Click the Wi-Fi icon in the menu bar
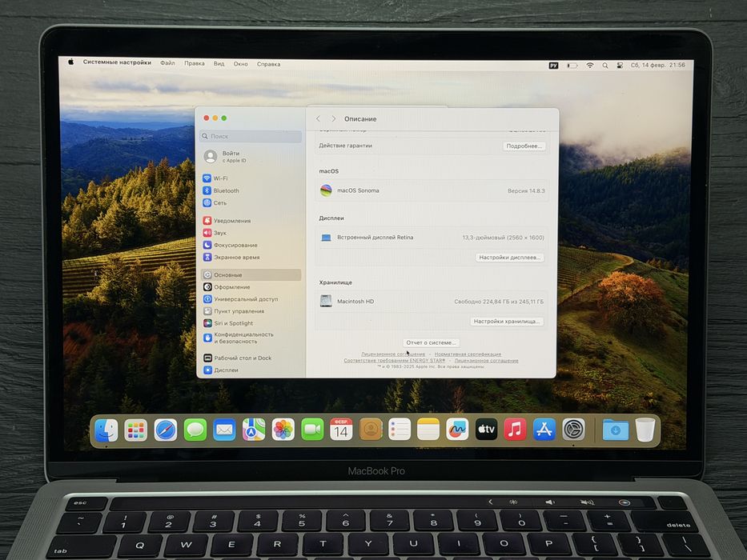 pyautogui.click(x=590, y=66)
